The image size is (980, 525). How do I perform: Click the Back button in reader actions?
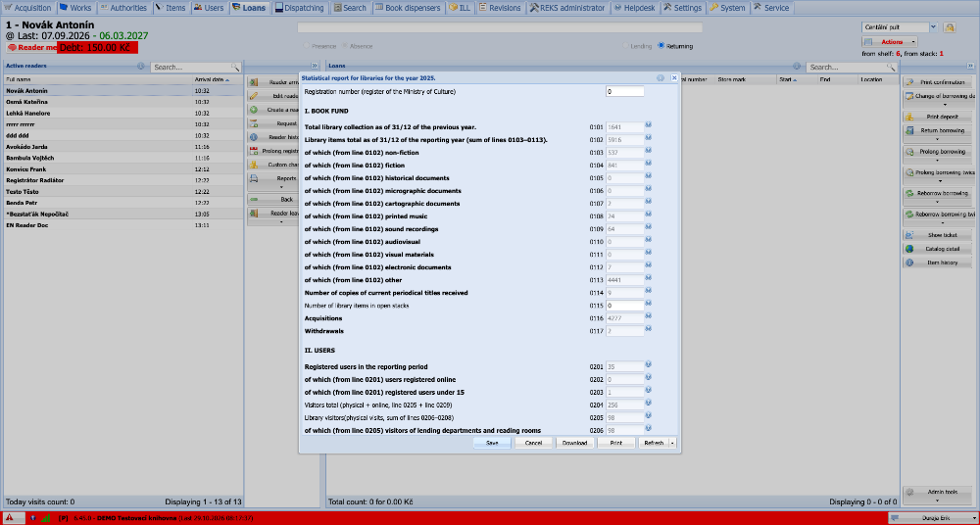(275, 200)
